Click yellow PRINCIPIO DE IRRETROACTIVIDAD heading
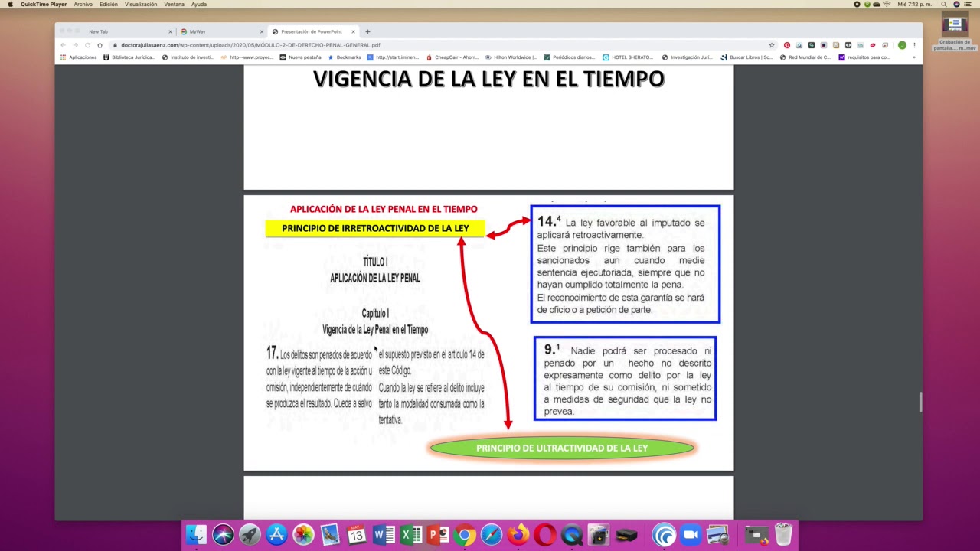The width and height of the screenshot is (980, 551). [x=375, y=228]
